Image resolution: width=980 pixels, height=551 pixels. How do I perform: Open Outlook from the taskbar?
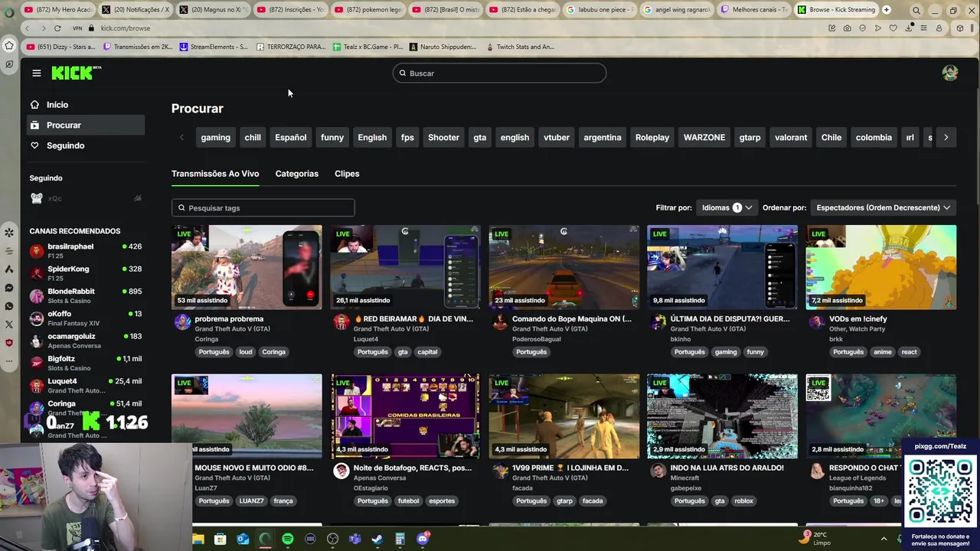click(x=243, y=539)
